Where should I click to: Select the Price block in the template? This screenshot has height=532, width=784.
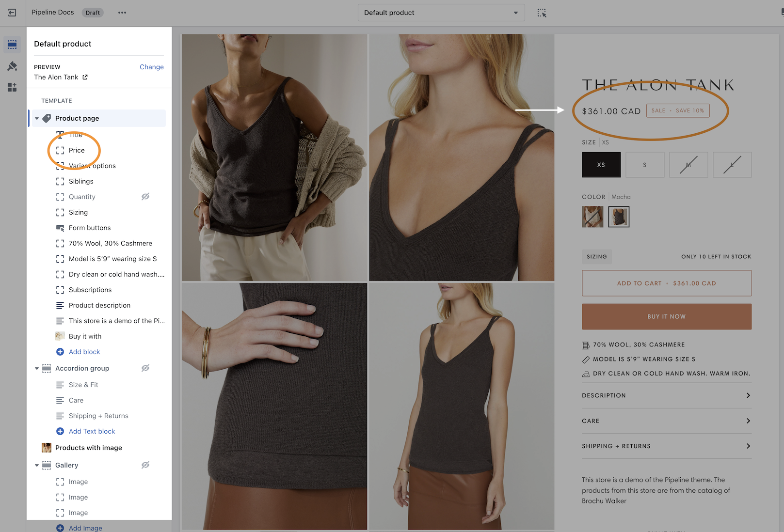tap(77, 150)
